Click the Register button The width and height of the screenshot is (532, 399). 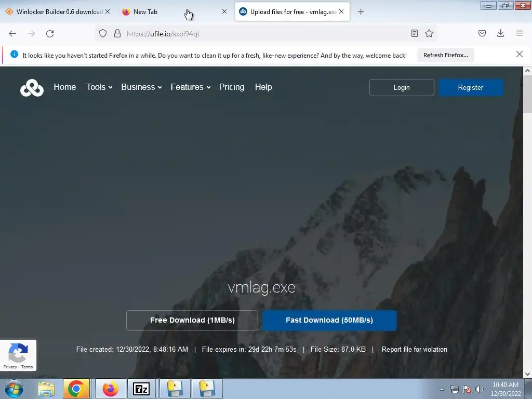[471, 87]
